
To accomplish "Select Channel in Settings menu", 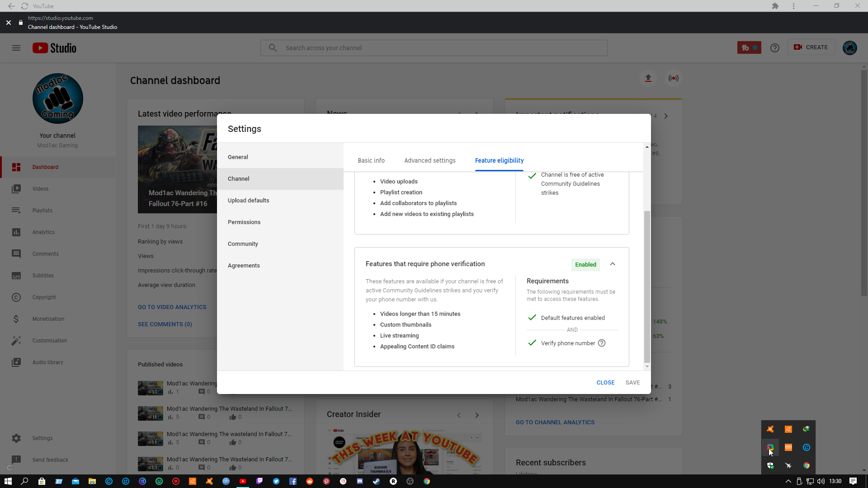I will [280, 179].
